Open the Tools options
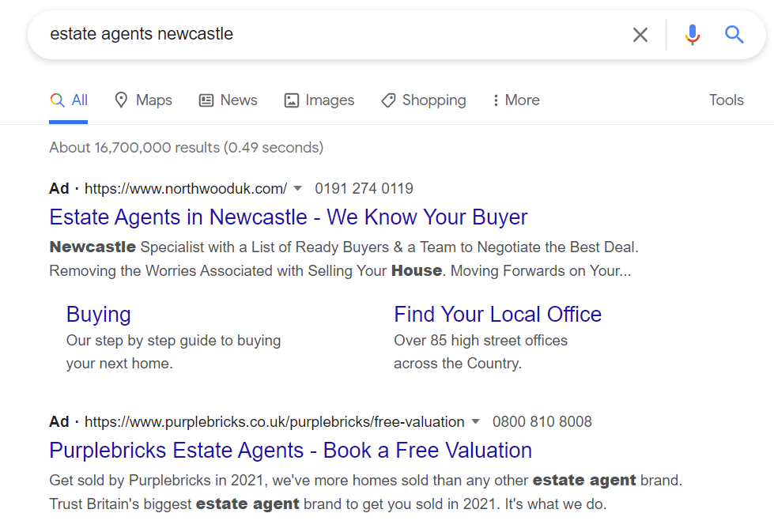The height and width of the screenshot is (532, 774). pyautogui.click(x=726, y=100)
